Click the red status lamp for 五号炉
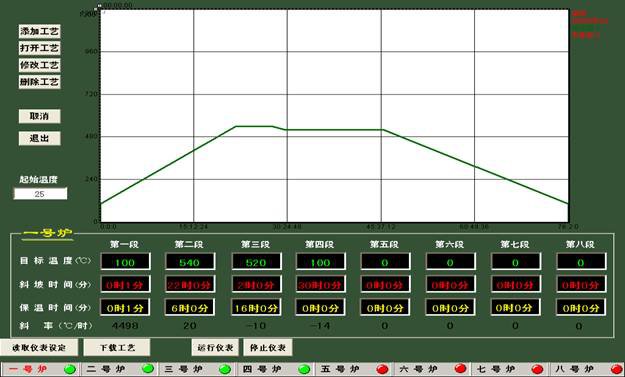The width and height of the screenshot is (625, 377). (x=383, y=369)
